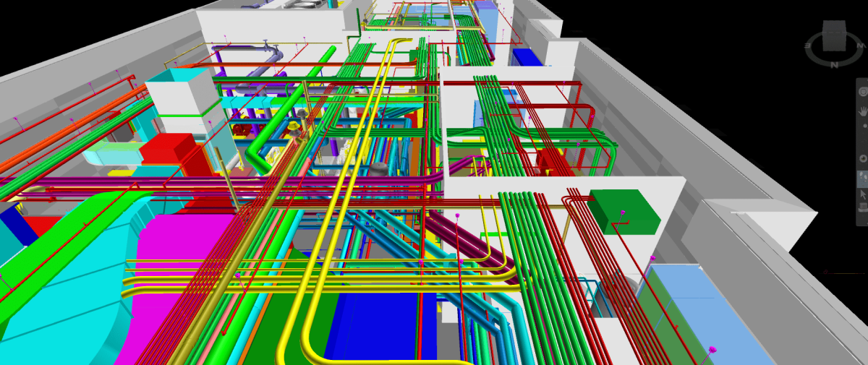The height and width of the screenshot is (365, 868).
Task: Activate the Look Around eye tool
Action: click(x=862, y=158)
